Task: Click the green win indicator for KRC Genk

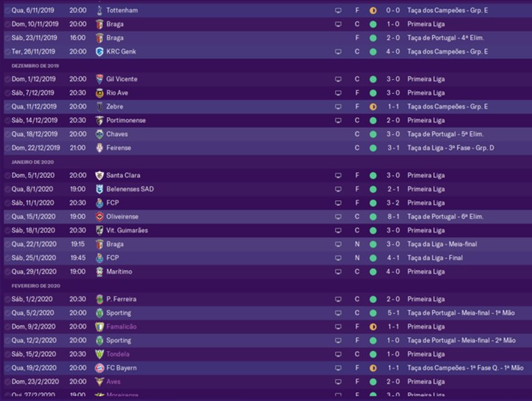Action: (373, 52)
